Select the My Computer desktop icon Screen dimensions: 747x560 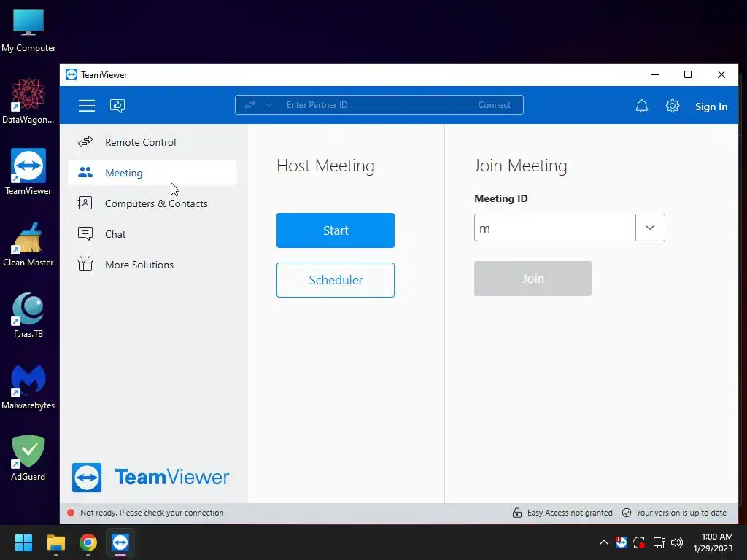(x=28, y=31)
